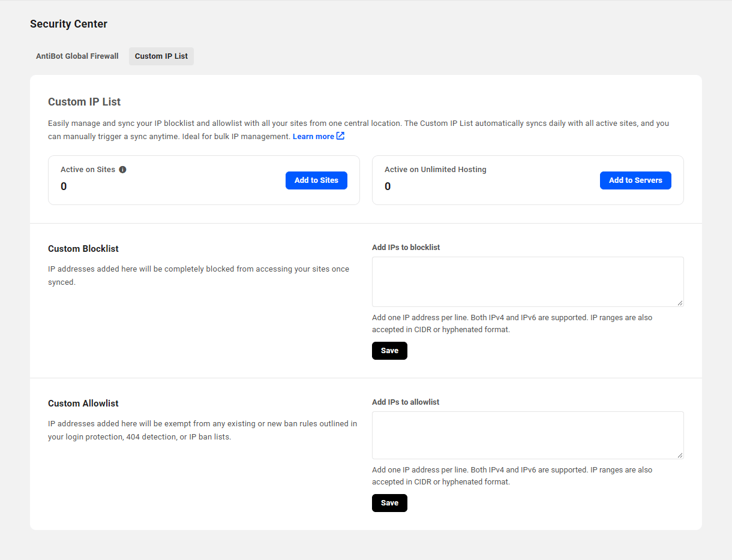Click the Add IPs to allowlist label
732x560 pixels.
coord(406,402)
